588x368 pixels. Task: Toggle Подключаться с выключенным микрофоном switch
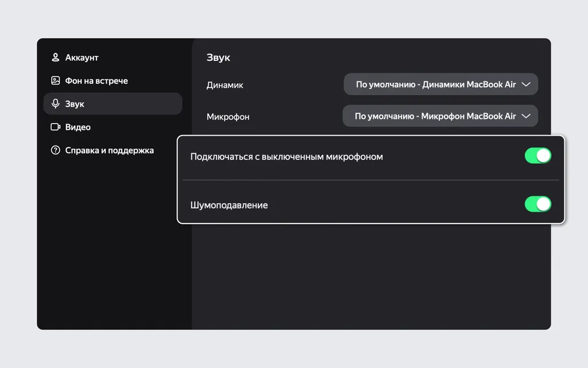click(537, 155)
